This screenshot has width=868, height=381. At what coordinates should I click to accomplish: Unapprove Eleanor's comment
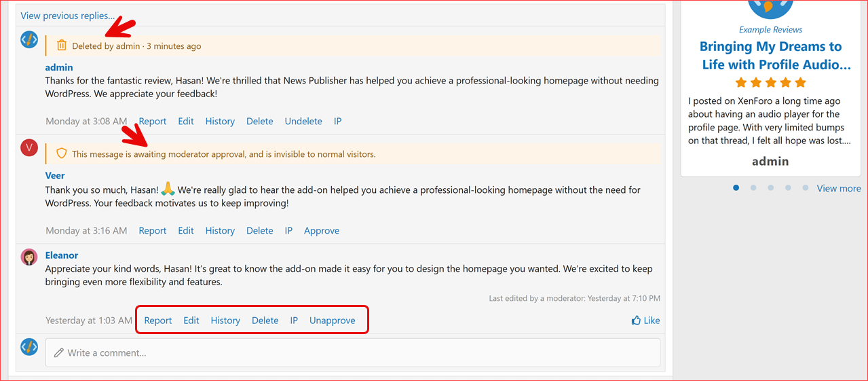point(333,320)
